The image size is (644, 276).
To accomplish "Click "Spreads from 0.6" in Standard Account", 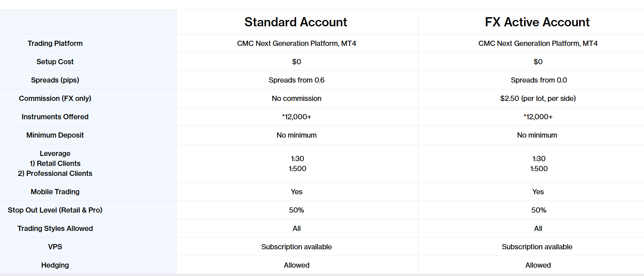I will [296, 80].
